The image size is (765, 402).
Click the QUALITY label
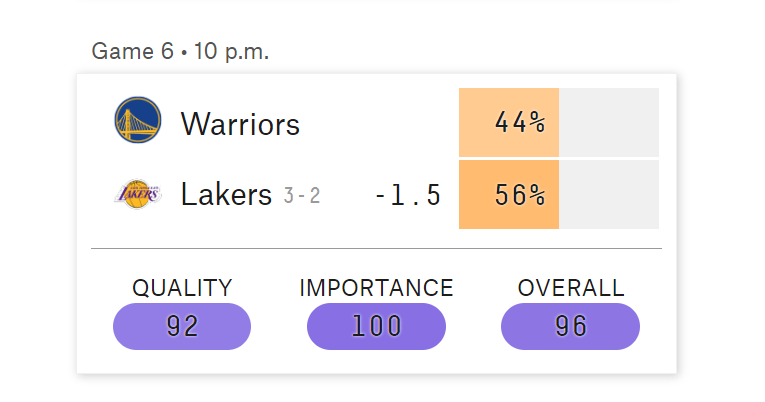182,288
